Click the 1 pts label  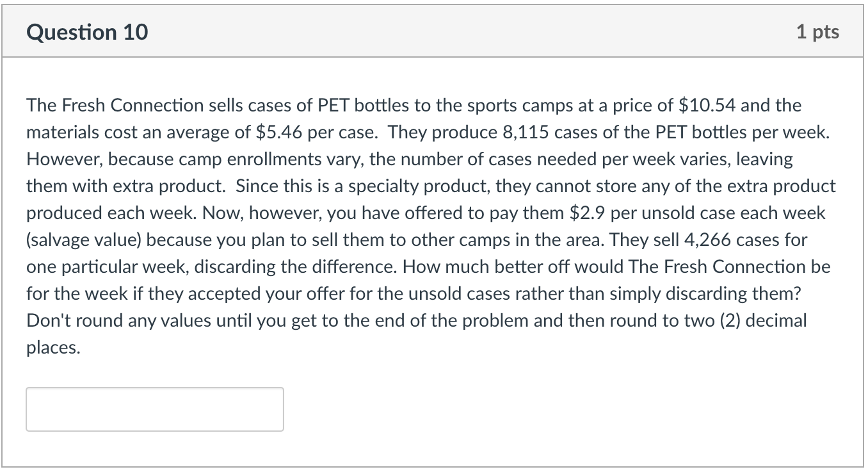coord(817,31)
